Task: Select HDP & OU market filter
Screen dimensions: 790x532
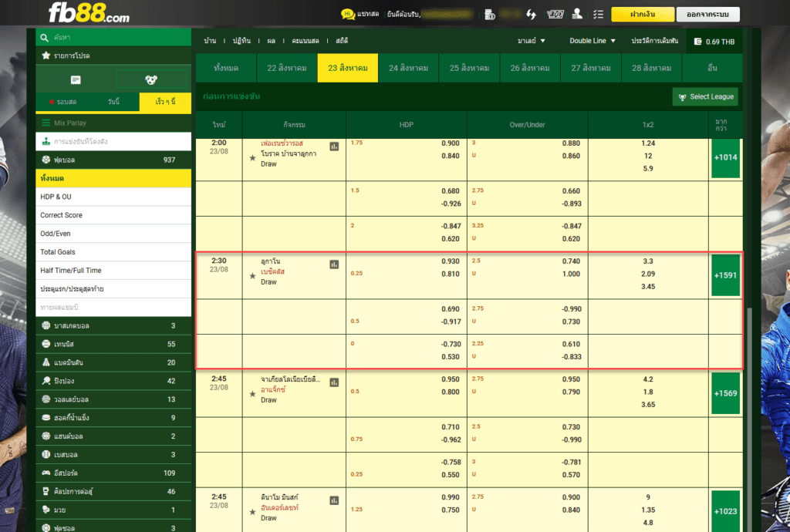Action: 113,197
